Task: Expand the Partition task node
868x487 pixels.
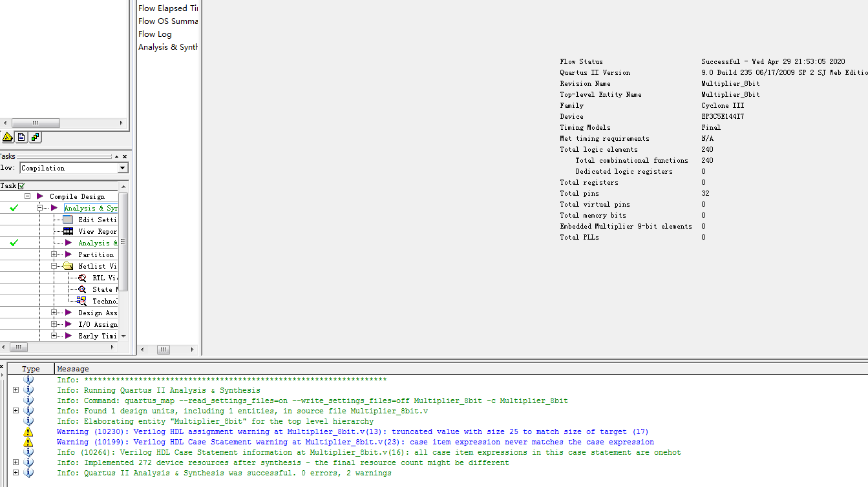Action: (54, 254)
